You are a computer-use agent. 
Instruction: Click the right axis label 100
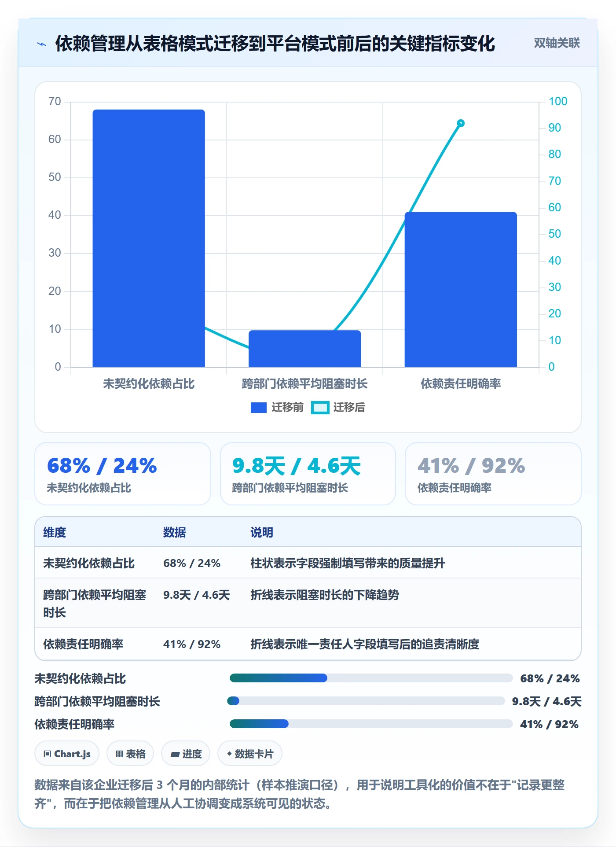coord(558,101)
